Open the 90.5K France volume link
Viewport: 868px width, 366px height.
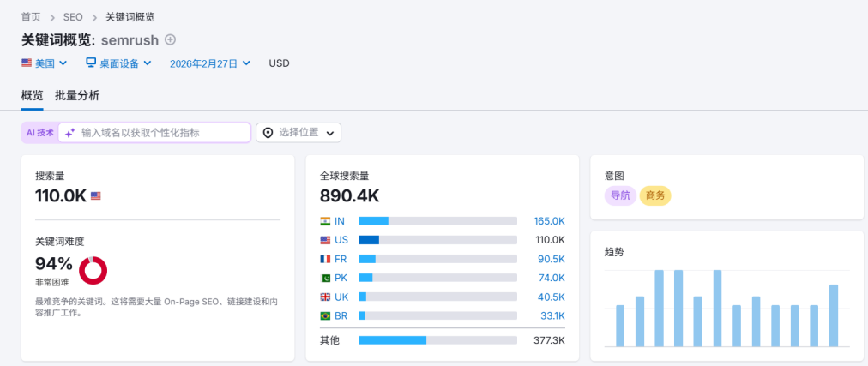552,259
